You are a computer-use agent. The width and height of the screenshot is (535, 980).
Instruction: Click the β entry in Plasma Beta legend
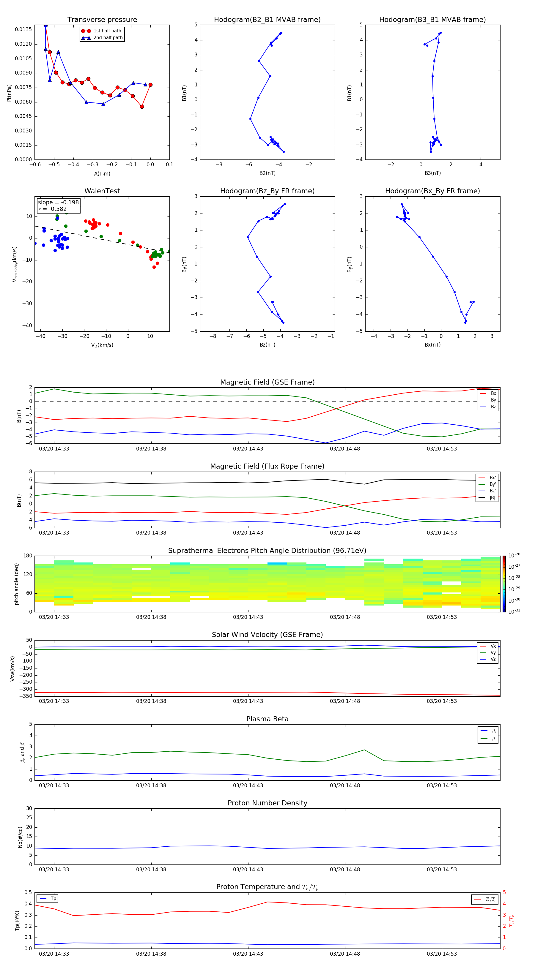point(488,739)
